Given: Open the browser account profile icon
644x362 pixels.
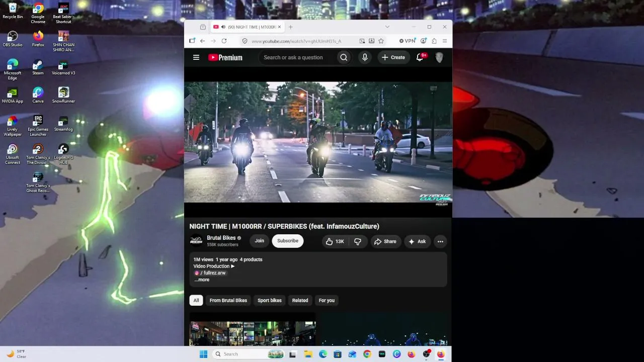Looking at the screenshot, I should pos(423,41).
